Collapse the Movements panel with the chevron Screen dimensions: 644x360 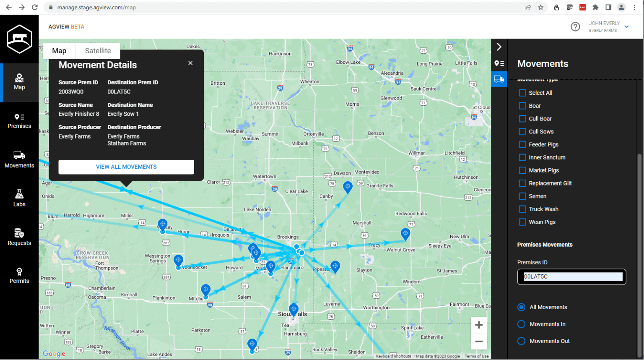click(499, 47)
